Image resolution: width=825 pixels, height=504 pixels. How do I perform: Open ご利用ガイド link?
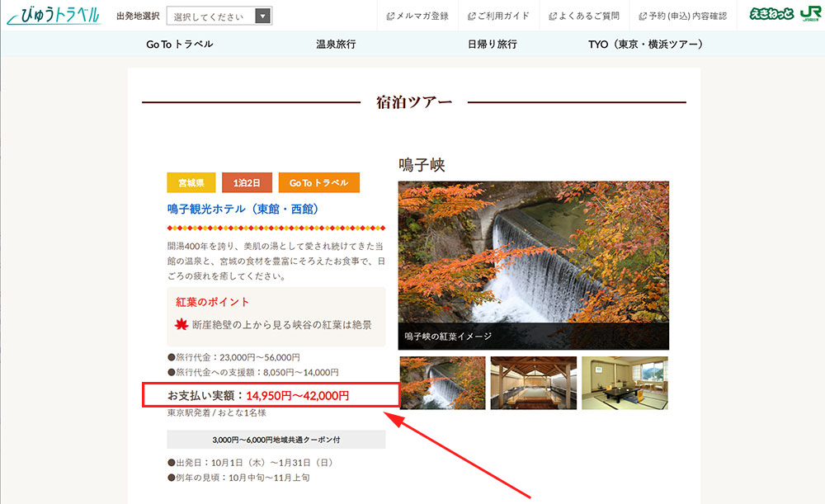pos(498,16)
